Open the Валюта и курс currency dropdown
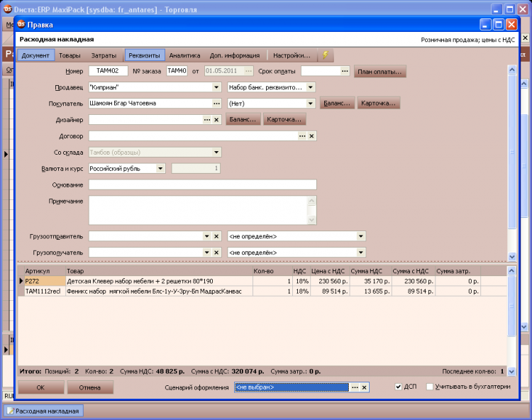532x420 pixels. tap(161, 169)
